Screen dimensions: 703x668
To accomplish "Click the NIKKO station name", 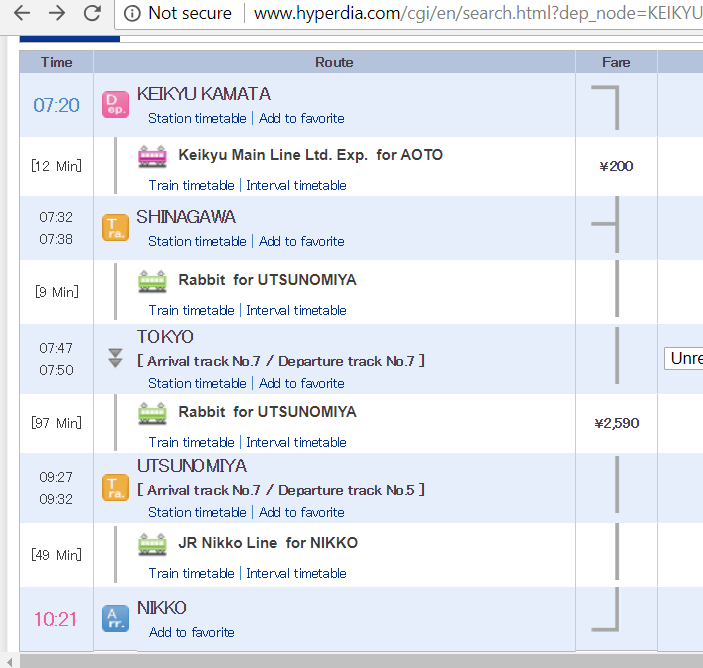I will coord(161,608).
